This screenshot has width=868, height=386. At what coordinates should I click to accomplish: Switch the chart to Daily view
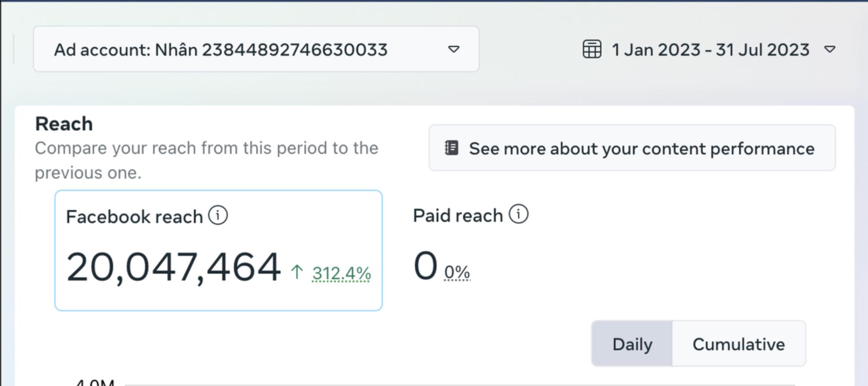point(632,344)
